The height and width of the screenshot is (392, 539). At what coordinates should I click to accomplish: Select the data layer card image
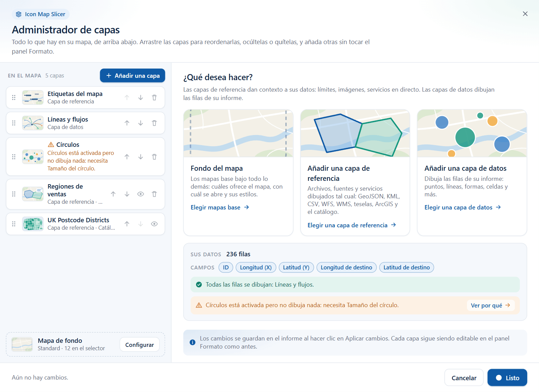[x=472, y=133]
